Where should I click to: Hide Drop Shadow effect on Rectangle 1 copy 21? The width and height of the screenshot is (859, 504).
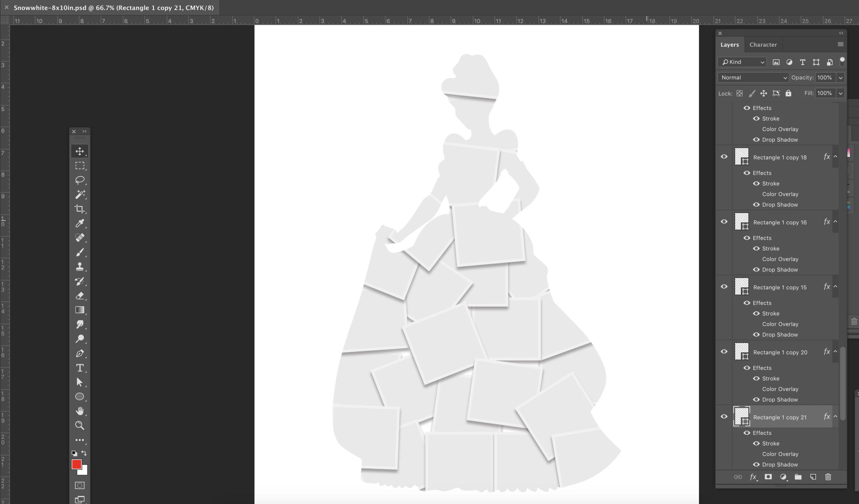pyautogui.click(x=756, y=464)
